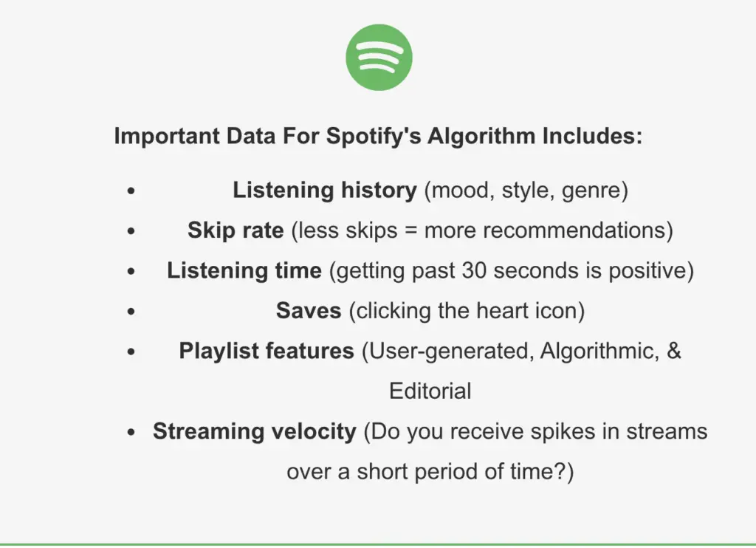Select the bold 'Listening history' text
Viewport: 756px width, 548px height.
(x=325, y=190)
